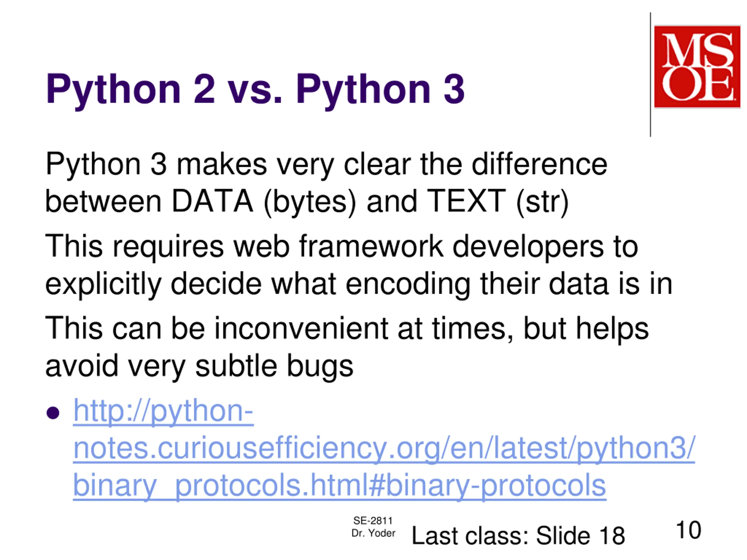Click slide number 10

689,530
